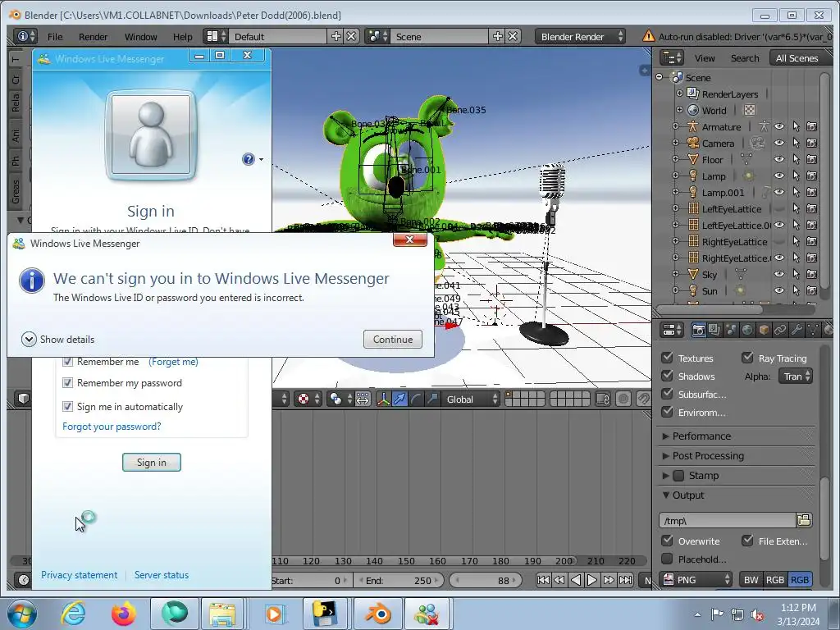This screenshot has height=630, width=840.
Task: Open Blender from the Windows taskbar
Action: point(377,614)
